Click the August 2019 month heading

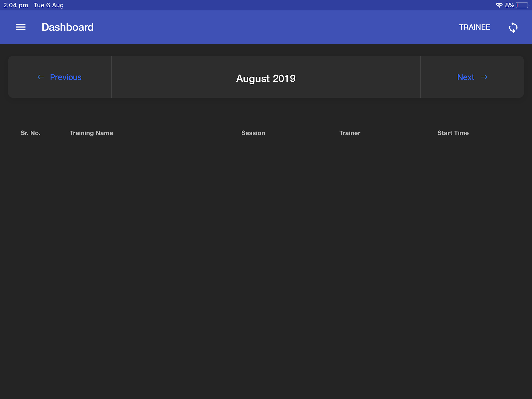[x=266, y=79]
